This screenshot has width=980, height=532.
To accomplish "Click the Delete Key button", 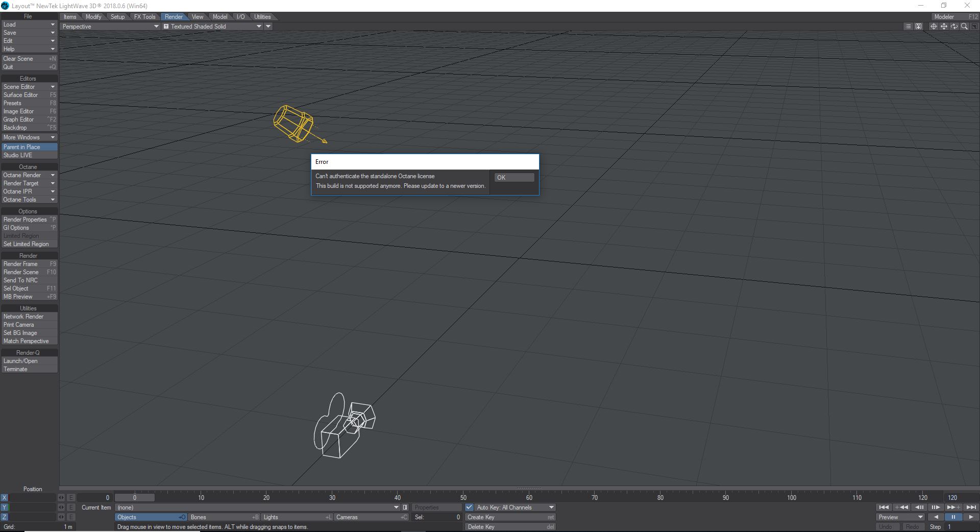I will [x=510, y=527].
